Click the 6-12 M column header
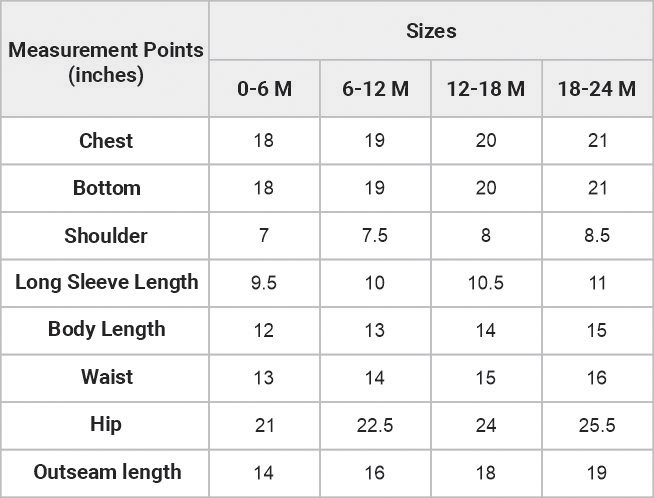This screenshot has width=654, height=498. (375, 88)
